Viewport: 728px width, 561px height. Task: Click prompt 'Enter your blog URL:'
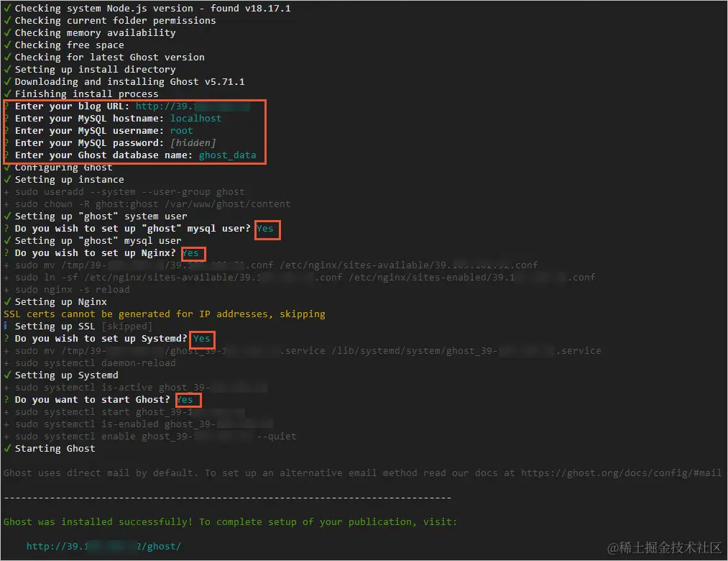pyautogui.click(x=72, y=106)
